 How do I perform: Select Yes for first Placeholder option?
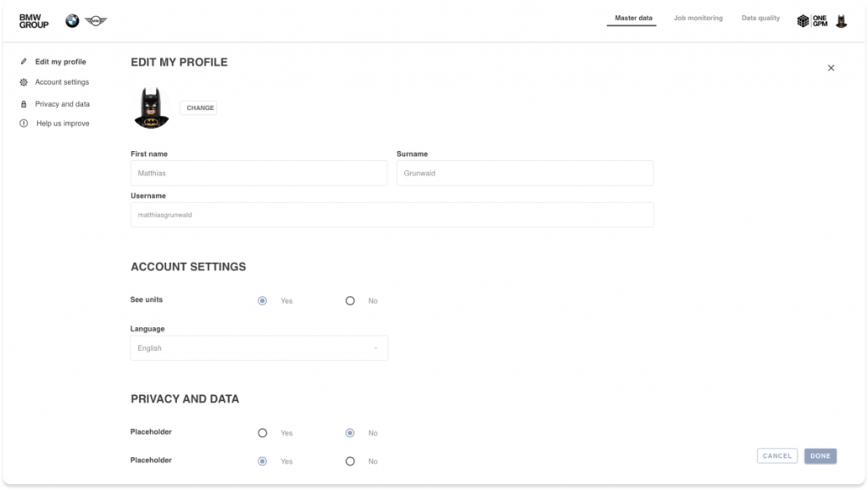[263, 433]
